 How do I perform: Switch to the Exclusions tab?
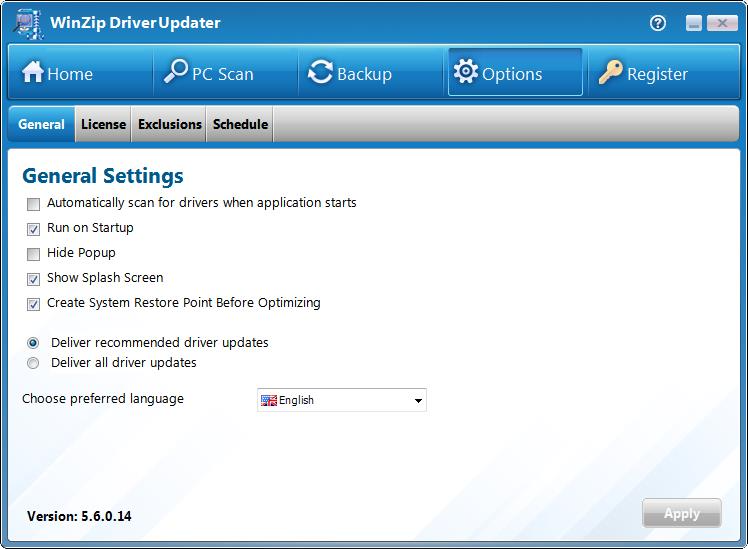point(169,124)
